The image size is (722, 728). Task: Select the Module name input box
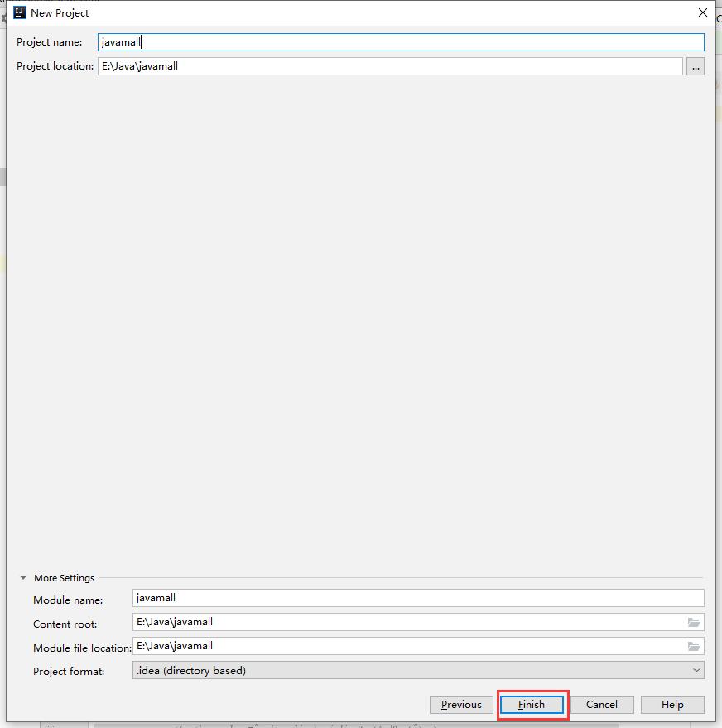click(x=418, y=597)
